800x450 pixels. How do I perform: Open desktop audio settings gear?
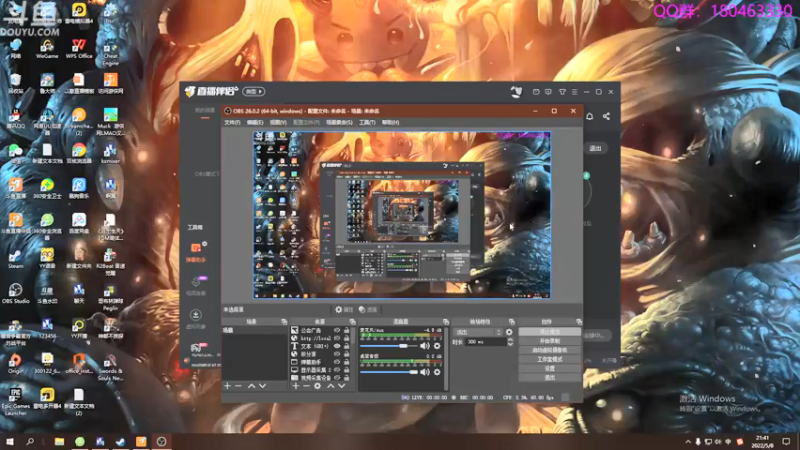tap(437, 372)
